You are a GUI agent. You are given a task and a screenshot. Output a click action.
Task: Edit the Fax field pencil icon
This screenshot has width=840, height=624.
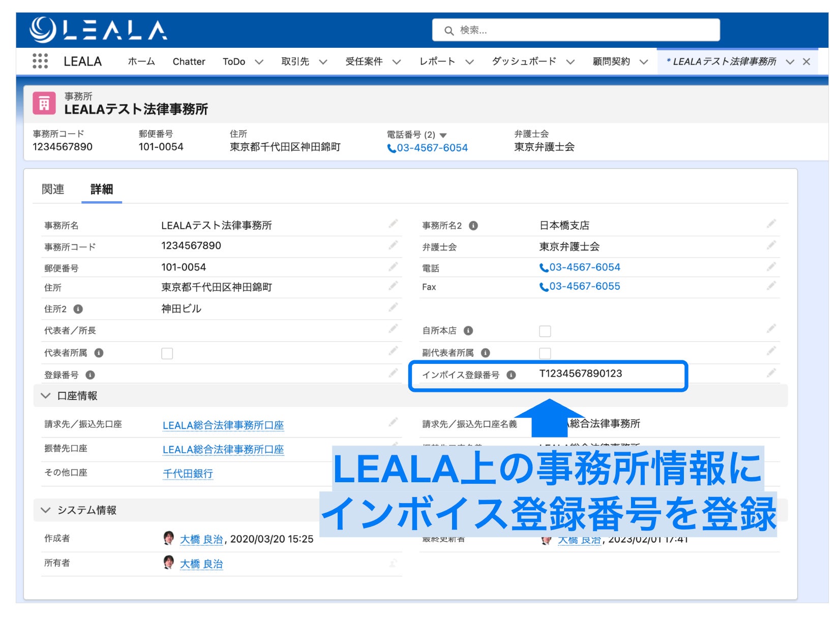click(x=771, y=286)
